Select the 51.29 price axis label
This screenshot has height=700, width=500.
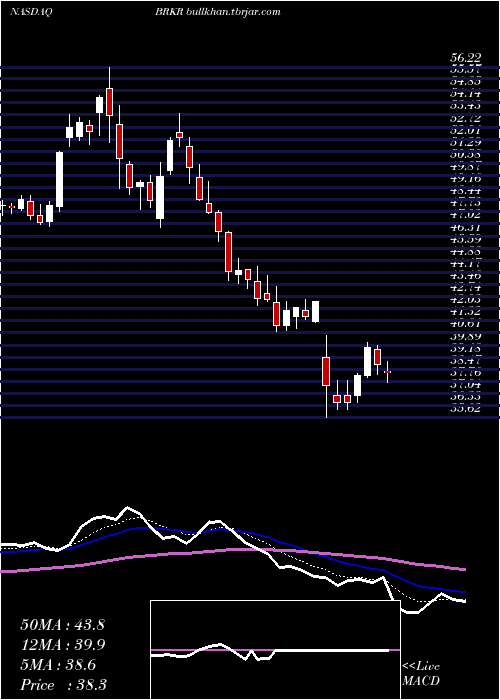(x=465, y=143)
